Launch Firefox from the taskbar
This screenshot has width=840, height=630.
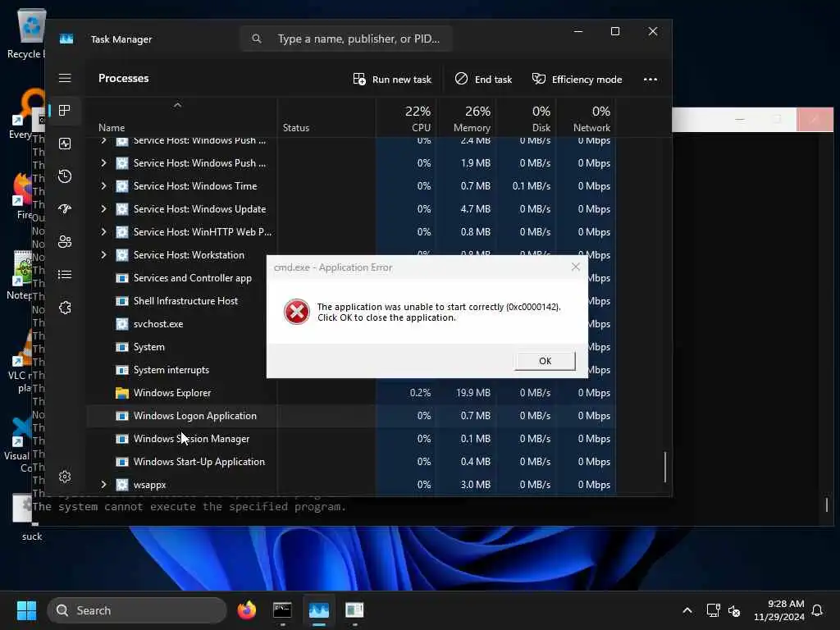click(x=246, y=610)
